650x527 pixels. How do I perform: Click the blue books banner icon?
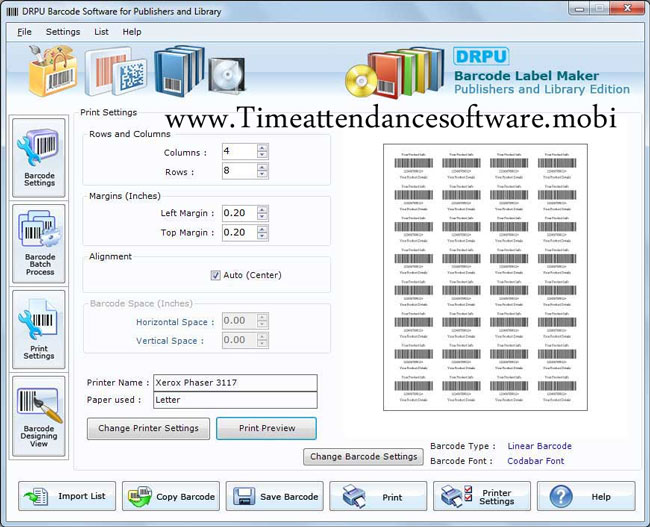pos(179,70)
